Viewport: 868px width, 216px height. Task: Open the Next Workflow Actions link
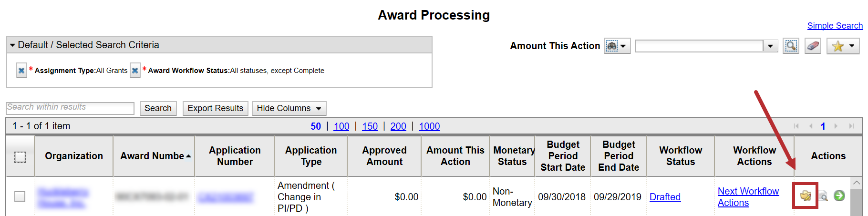tap(748, 196)
